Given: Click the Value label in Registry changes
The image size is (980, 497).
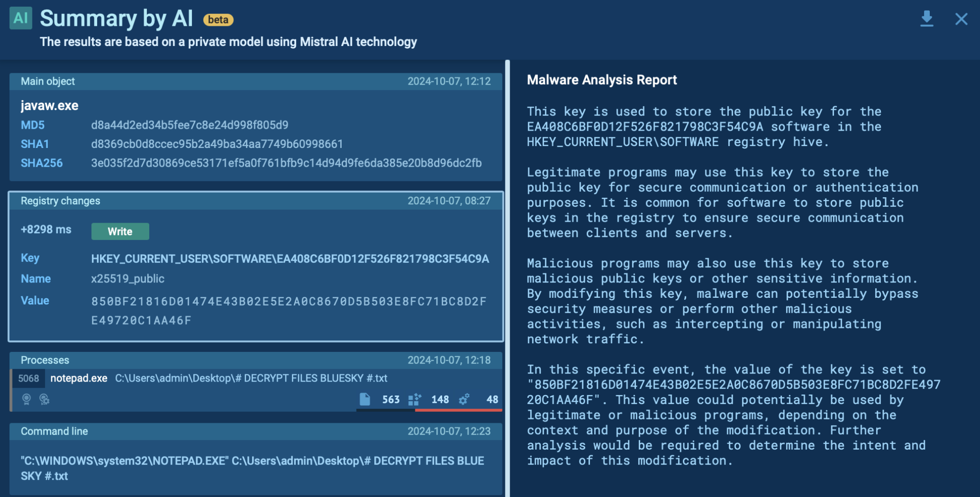Looking at the screenshot, I should [35, 301].
